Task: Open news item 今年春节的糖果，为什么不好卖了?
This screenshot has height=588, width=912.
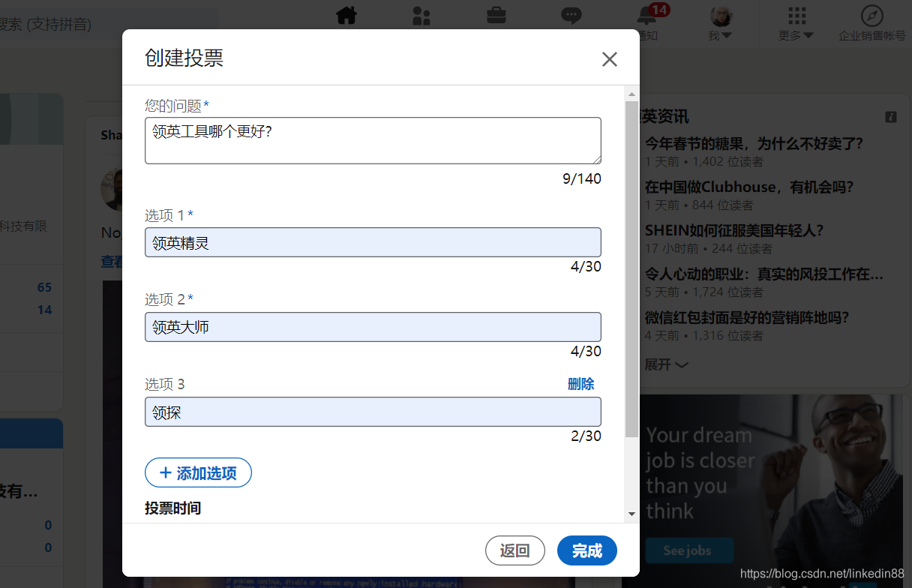Action: 754,143
